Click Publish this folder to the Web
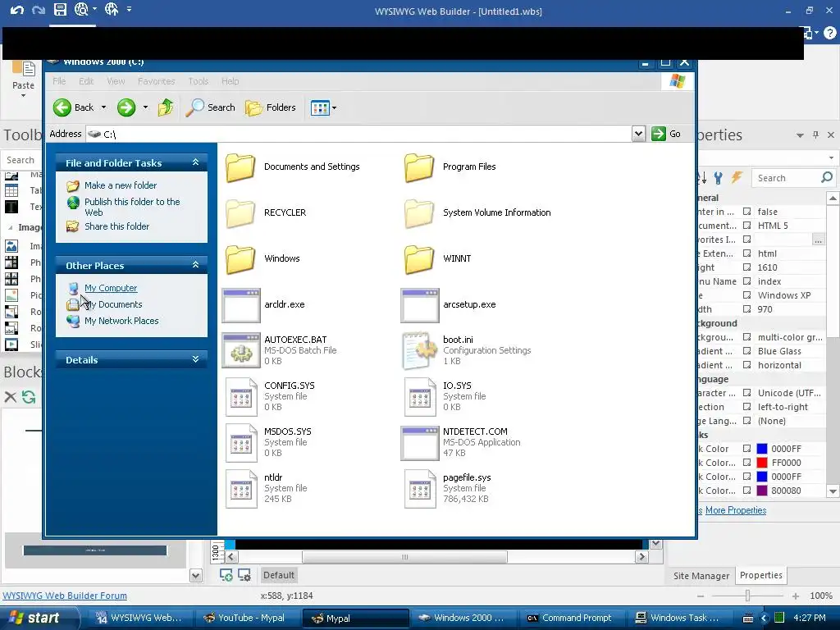 tap(132, 207)
